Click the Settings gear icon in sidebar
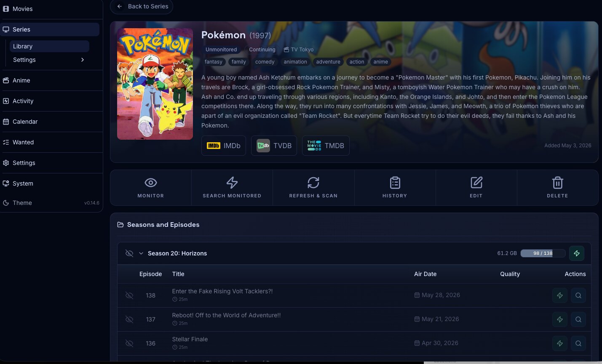Viewport: 602px width, 364px height. [x=6, y=163]
